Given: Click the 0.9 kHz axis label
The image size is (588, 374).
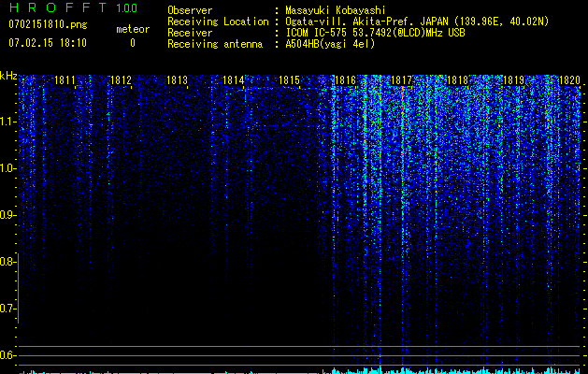Looking at the screenshot, I should pyautogui.click(x=7, y=215).
